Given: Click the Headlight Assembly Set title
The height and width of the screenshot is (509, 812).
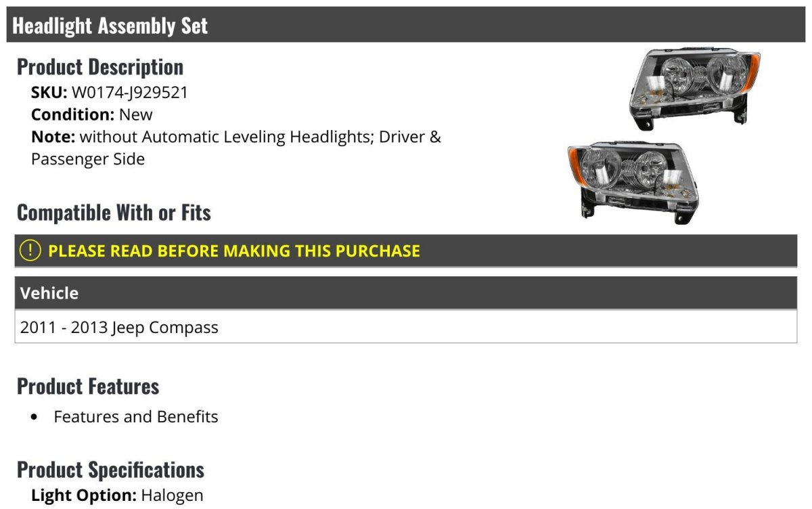Looking at the screenshot, I should 110,26.
